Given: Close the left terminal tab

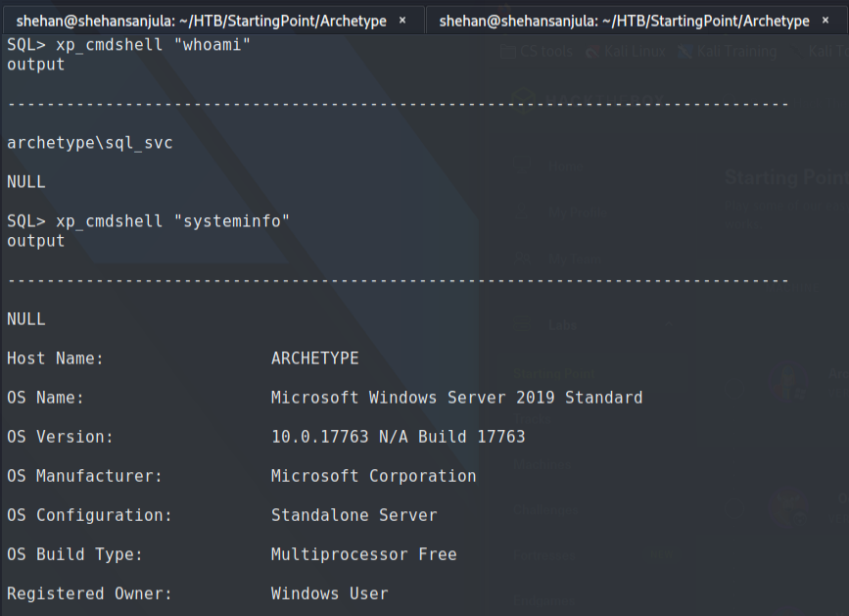Looking at the screenshot, I should (402, 21).
